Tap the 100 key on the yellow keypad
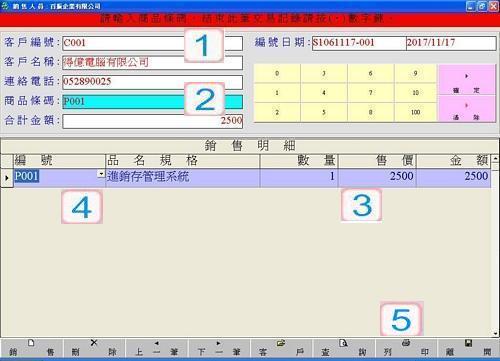This screenshot has height=361, width=500. pyautogui.click(x=415, y=112)
